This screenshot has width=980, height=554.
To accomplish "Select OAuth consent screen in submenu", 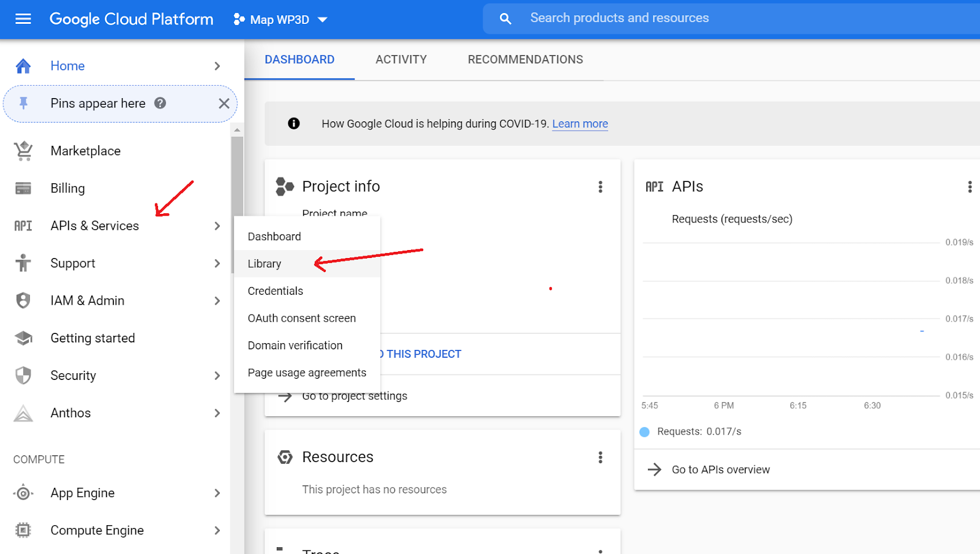I will (x=307, y=318).
